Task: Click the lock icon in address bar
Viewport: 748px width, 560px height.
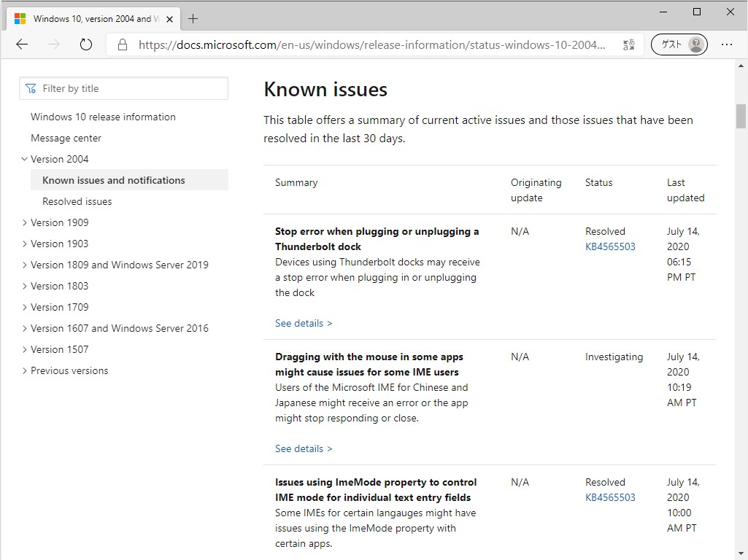Action: coord(123,44)
